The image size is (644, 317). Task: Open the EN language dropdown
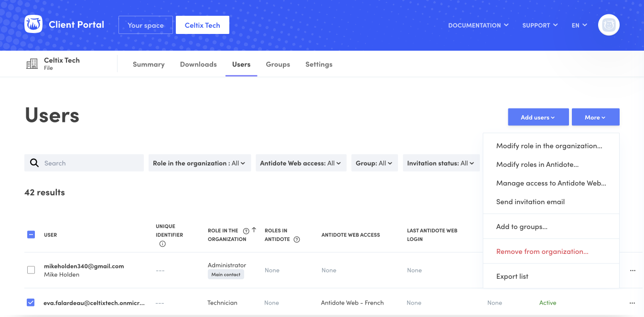tap(579, 25)
